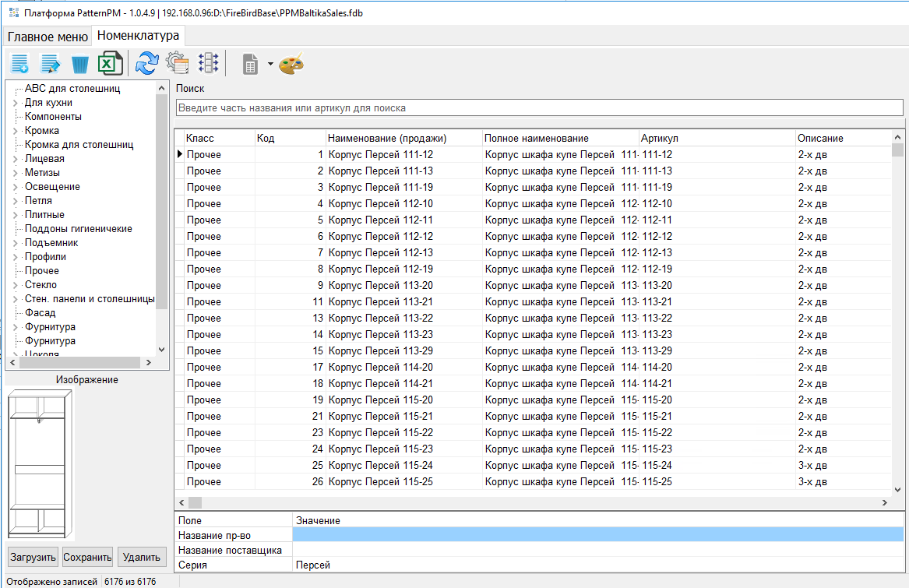
Task: Click the column layout arrows icon
Action: (209, 64)
